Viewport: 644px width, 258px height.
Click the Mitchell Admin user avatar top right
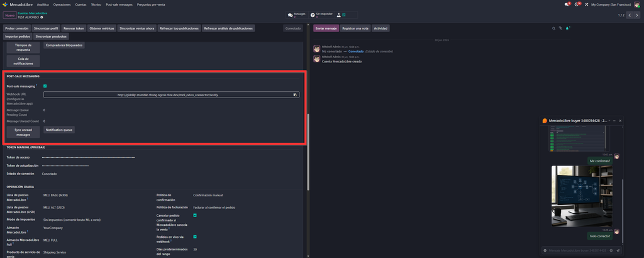(x=636, y=4)
